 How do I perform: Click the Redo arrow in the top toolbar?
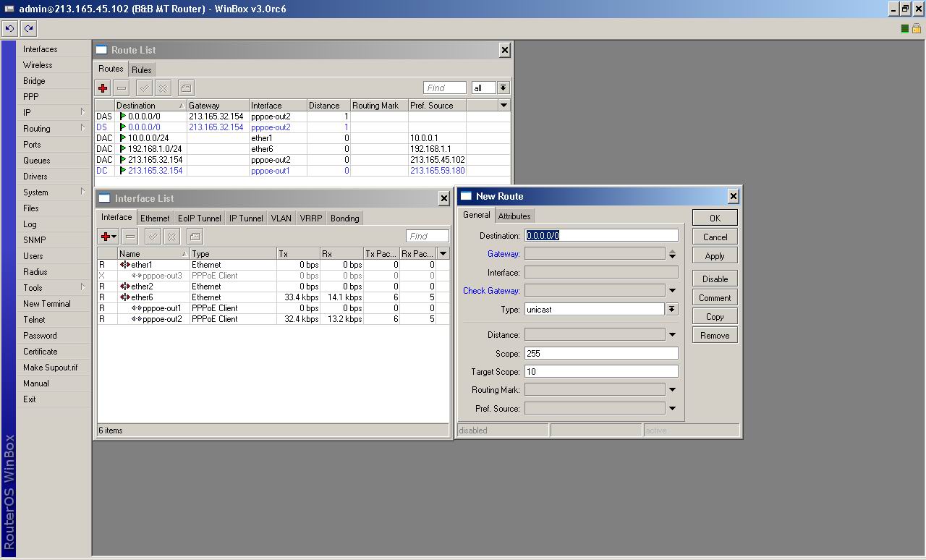[28, 28]
